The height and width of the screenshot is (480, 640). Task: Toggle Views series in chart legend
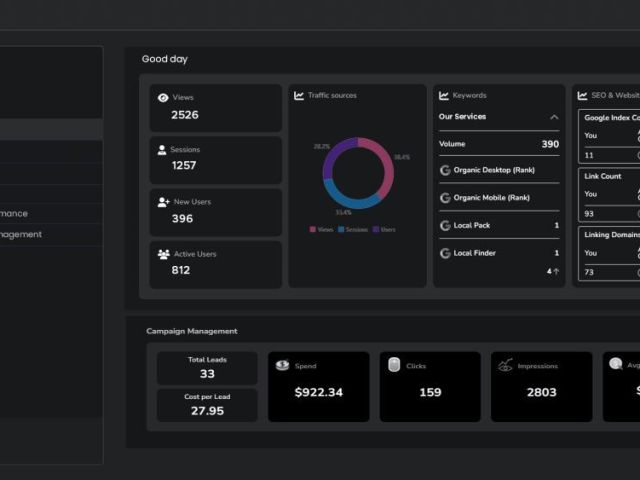coord(321,229)
